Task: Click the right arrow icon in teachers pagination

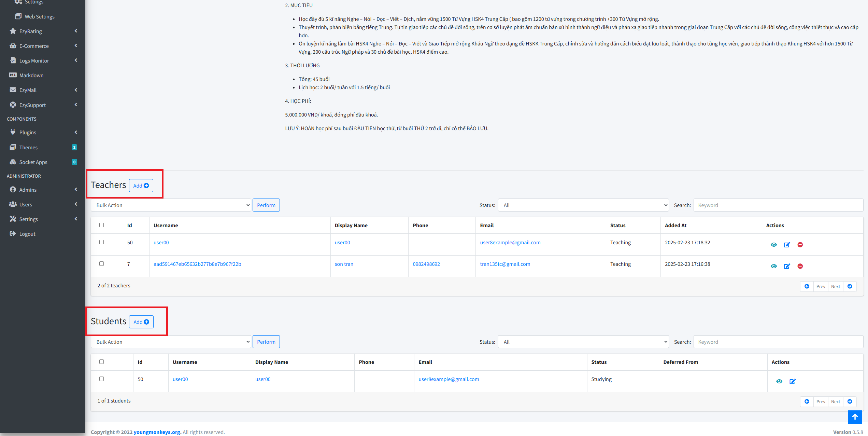Action: (x=850, y=286)
